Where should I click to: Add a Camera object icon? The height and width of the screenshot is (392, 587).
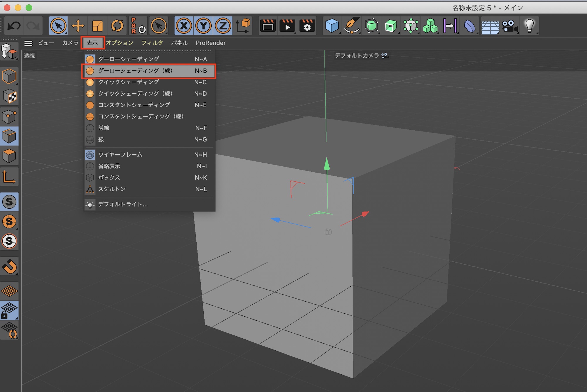(x=510, y=26)
